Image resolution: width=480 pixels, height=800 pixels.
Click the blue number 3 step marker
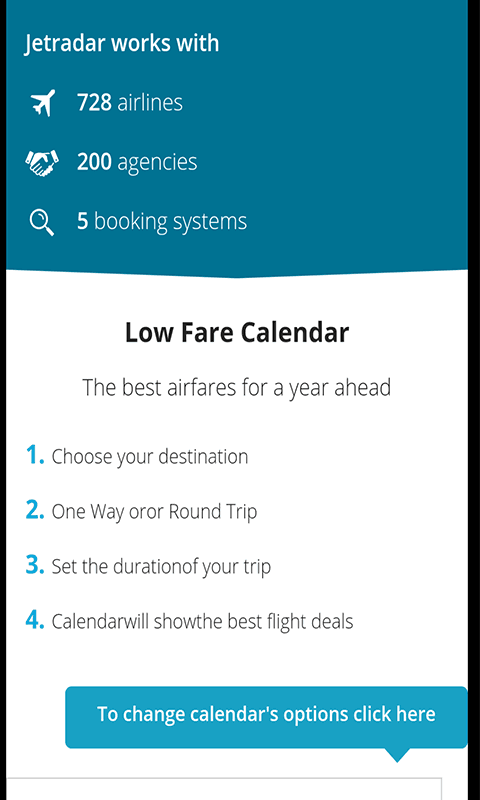tap(35, 565)
